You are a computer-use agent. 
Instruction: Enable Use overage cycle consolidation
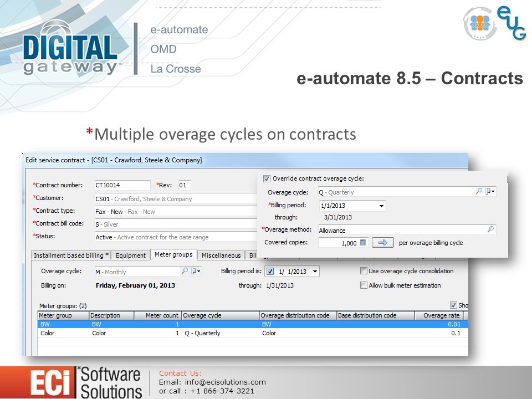364,271
